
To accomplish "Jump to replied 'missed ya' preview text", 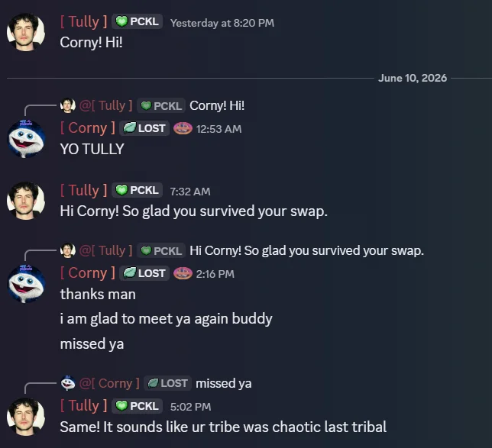I will click(x=224, y=383).
